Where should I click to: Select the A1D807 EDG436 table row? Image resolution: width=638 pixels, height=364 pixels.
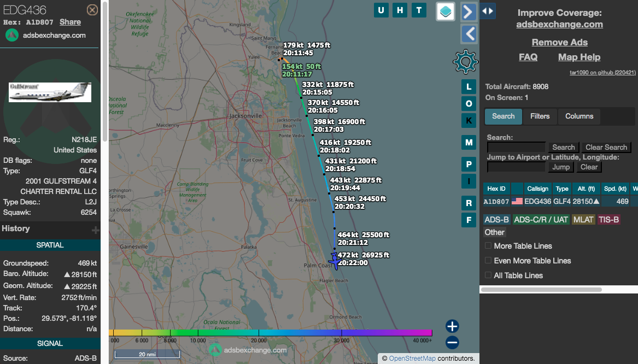click(561, 201)
